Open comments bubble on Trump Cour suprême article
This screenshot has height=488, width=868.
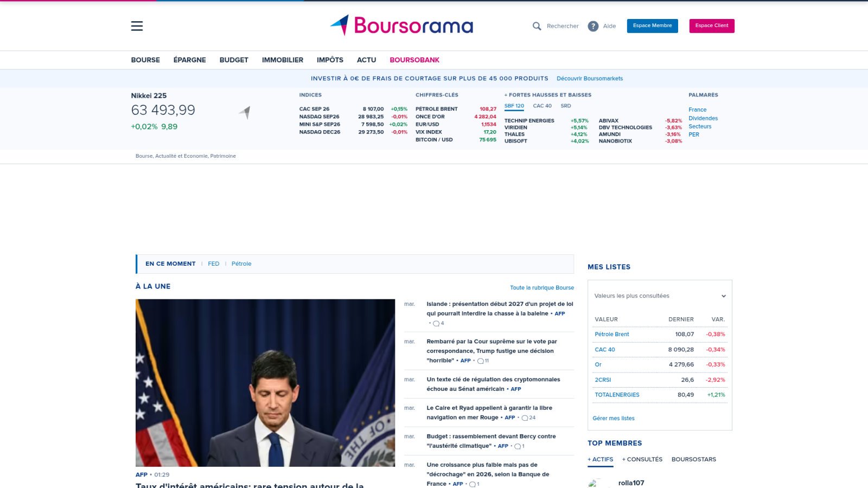coord(480,361)
